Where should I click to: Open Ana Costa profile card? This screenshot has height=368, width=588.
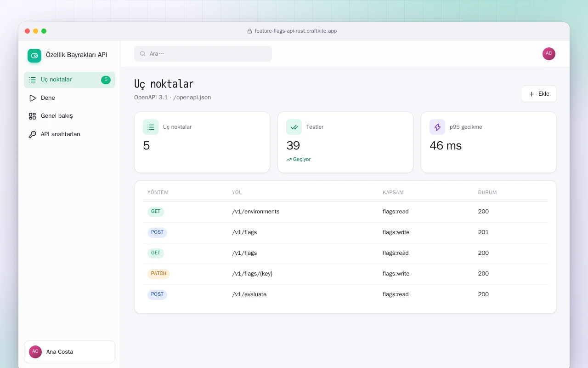69,352
